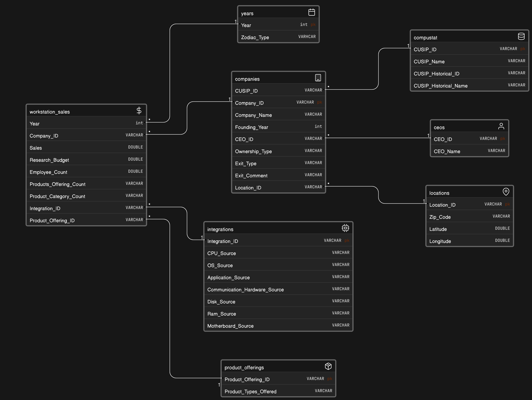
Task: Click the box icon on product_offerings table
Action: click(328, 366)
